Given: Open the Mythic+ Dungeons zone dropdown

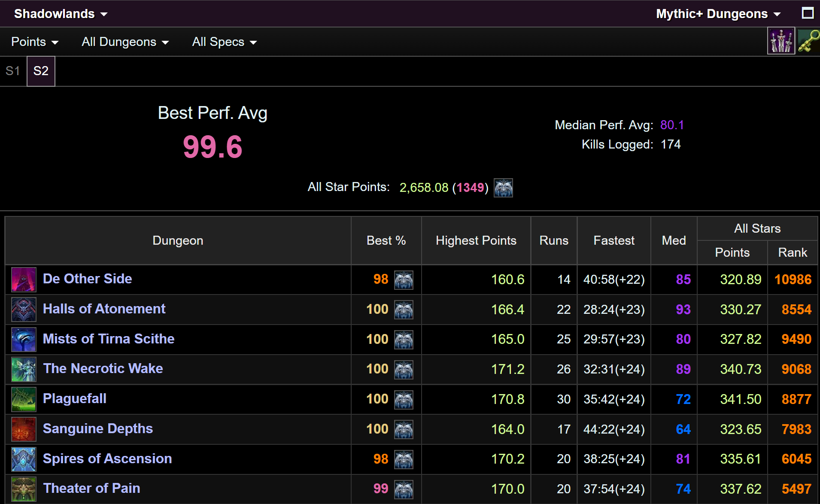Looking at the screenshot, I should [x=718, y=14].
